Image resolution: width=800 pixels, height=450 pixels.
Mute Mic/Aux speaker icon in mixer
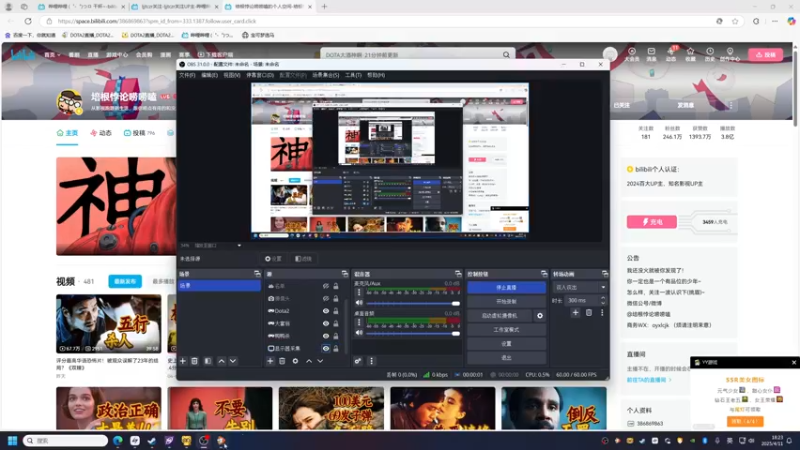click(359, 303)
